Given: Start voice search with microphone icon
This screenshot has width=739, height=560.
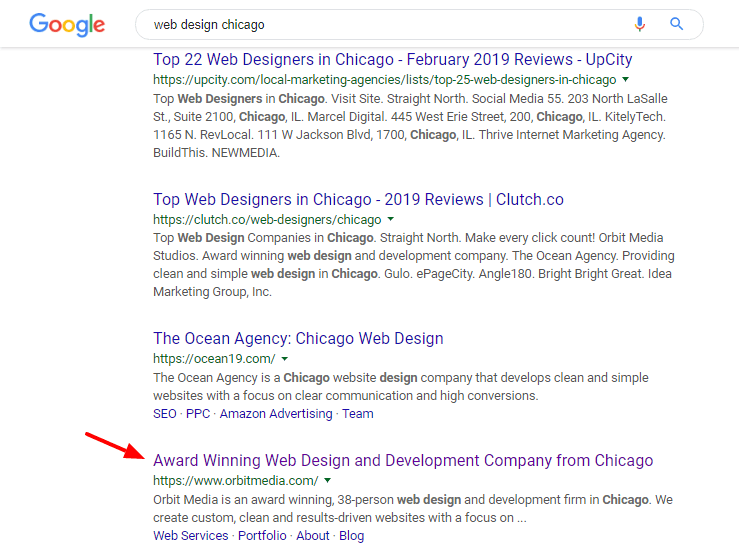Looking at the screenshot, I should (640, 24).
